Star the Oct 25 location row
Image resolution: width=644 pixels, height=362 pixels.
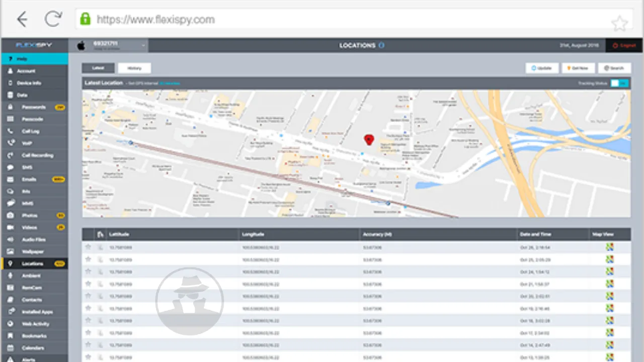pyautogui.click(x=88, y=259)
